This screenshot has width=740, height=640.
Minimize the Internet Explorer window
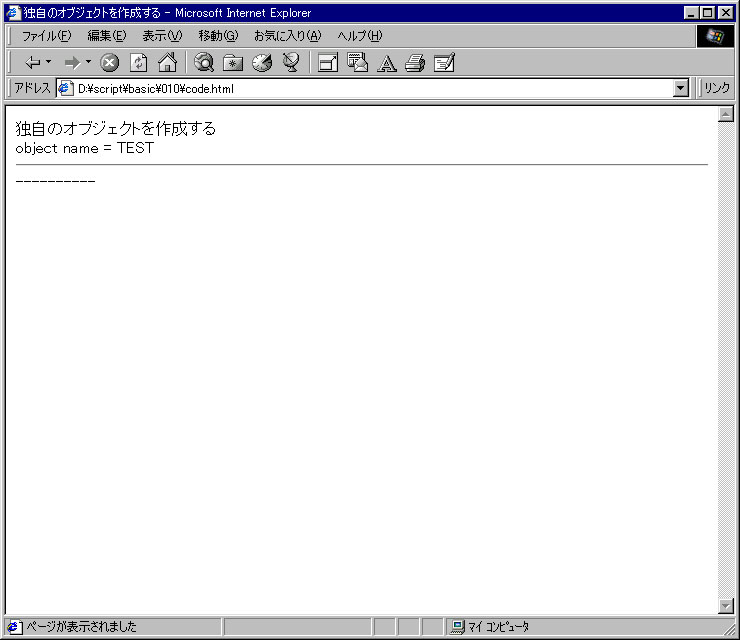point(691,13)
